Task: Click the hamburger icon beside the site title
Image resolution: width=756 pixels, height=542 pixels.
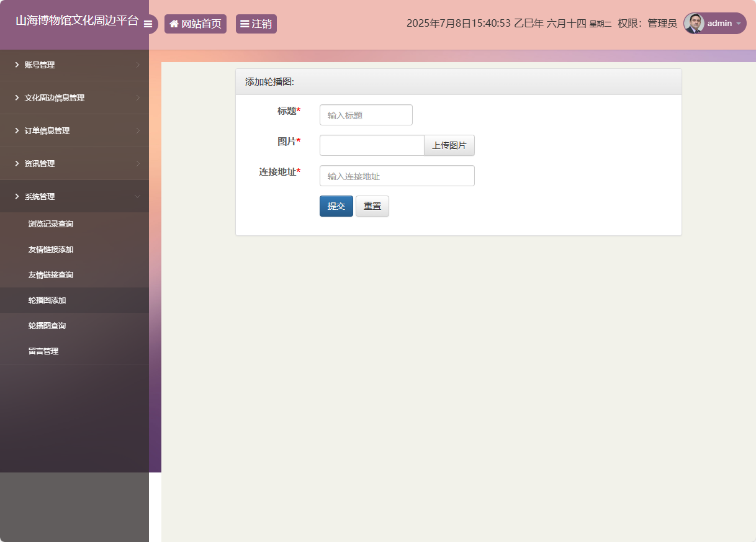Action: (148, 25)
